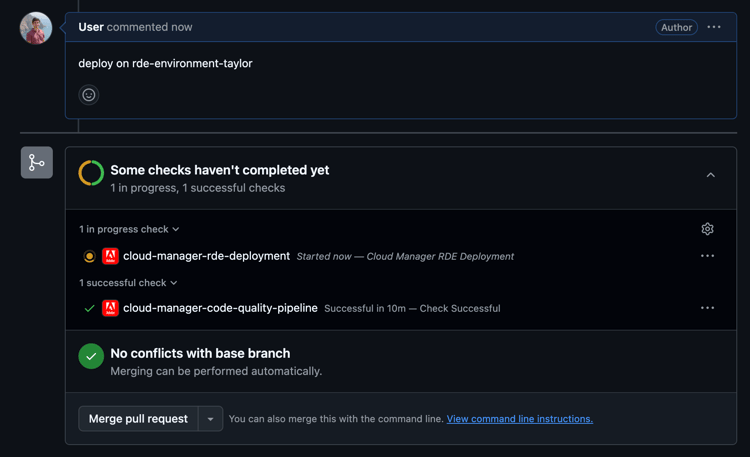Open the comment's three-dot options menu
The width and height of the screenshot is (750, 457).
pyautogui.click(x=714, y=27)
